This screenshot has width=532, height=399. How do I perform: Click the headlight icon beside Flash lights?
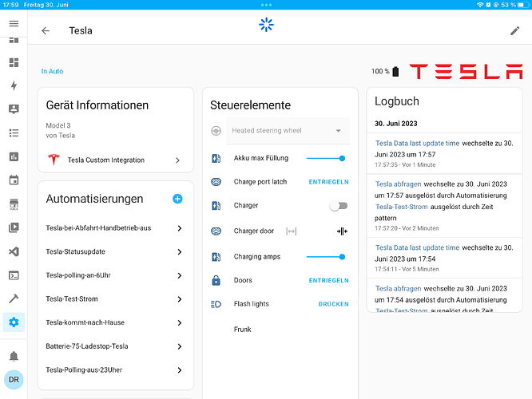[216, 304]
